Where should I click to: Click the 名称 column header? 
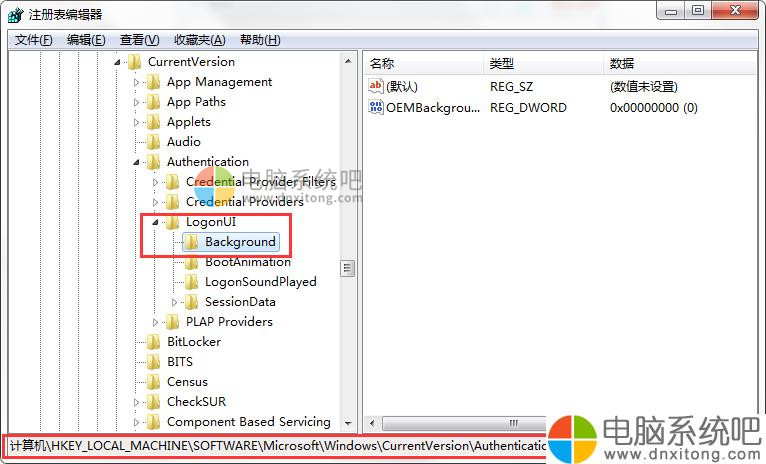pyautogui.click(x=382, y=63)
